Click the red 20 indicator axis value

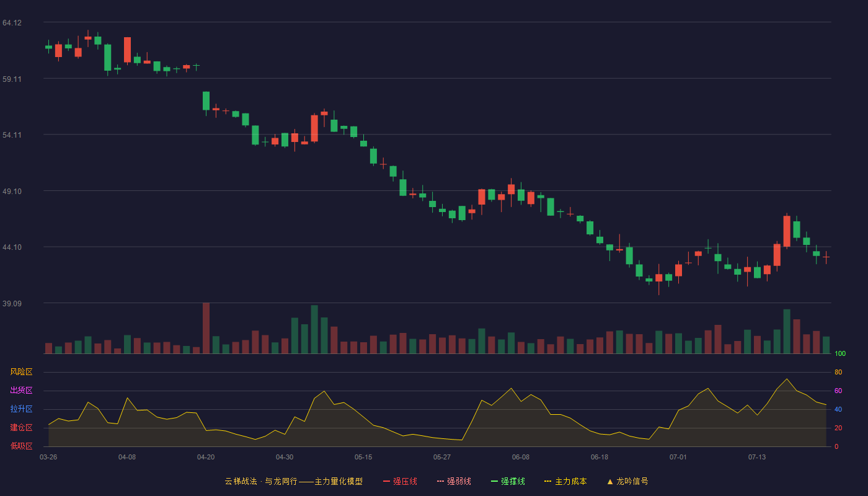(838, 428)
